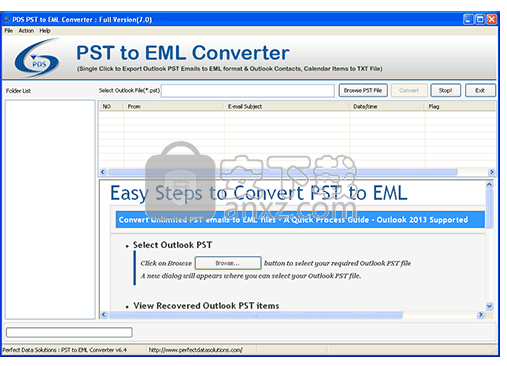
Task: Click inside the Folder List panel
Action: (x=50, y=209)
